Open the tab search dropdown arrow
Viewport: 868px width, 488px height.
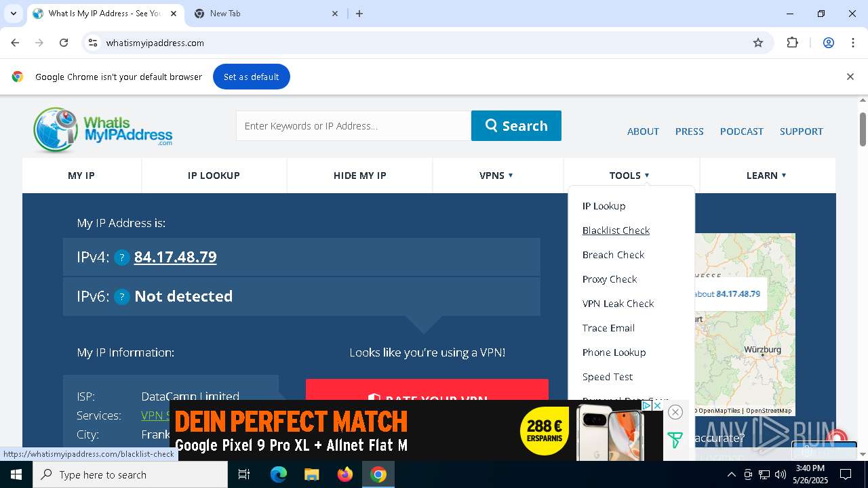(13, 14)
